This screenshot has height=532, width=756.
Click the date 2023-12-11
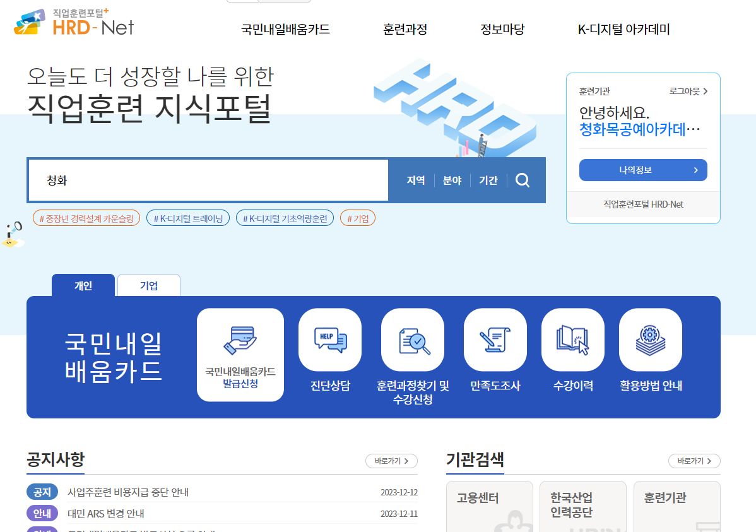point(399,514)
